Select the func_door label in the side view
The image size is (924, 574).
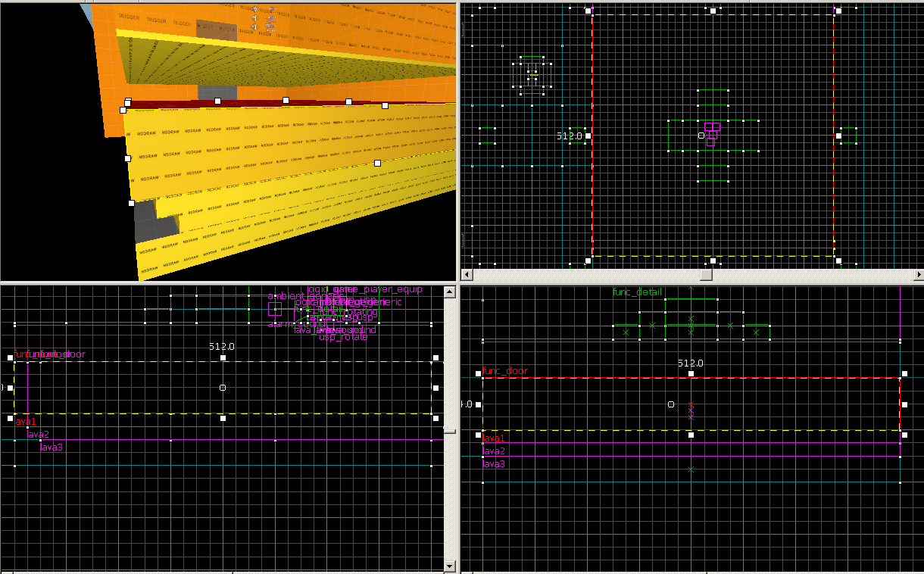(505, 371)
